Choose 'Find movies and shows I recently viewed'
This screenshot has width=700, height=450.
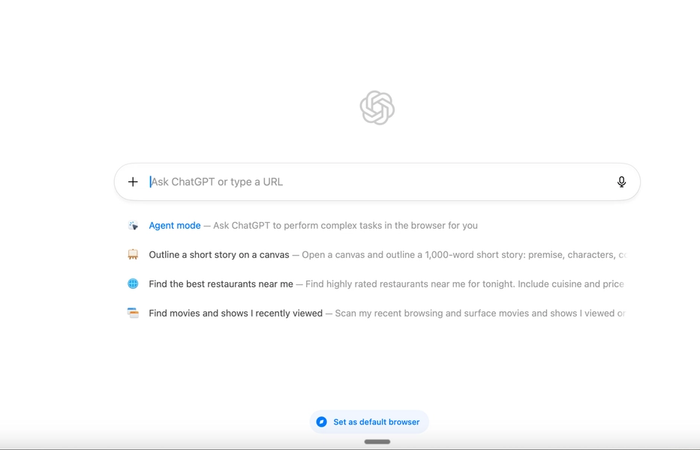point(235,313)
